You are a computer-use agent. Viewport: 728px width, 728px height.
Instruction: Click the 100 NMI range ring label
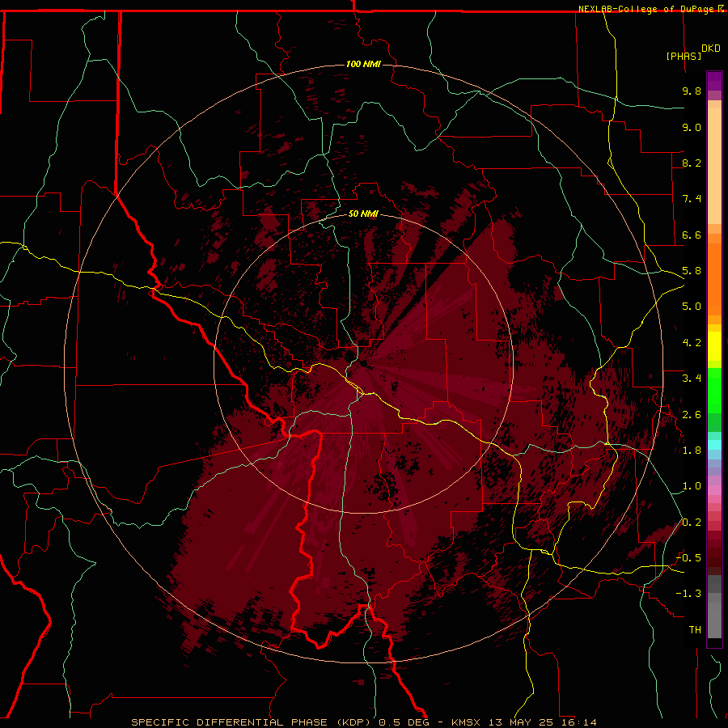[x=363, y=64]
